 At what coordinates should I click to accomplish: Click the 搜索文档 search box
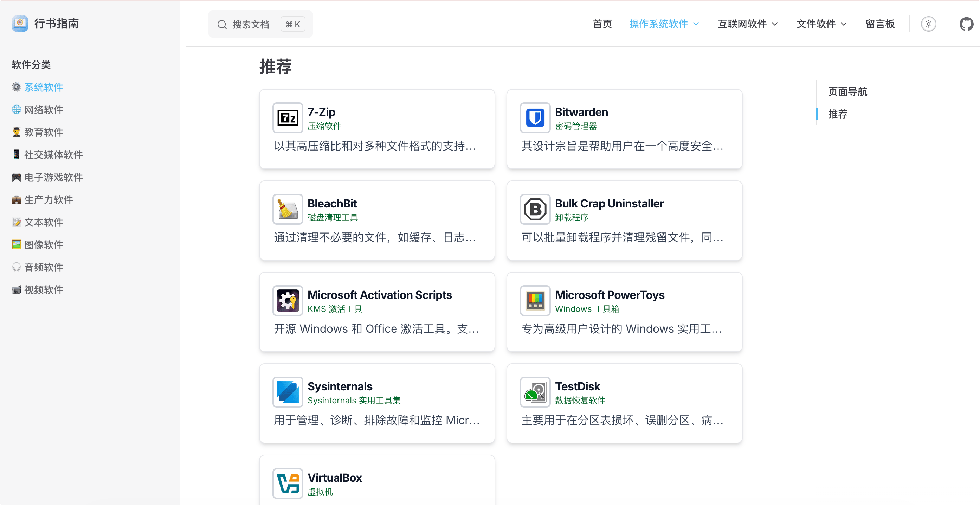(260, 24)
